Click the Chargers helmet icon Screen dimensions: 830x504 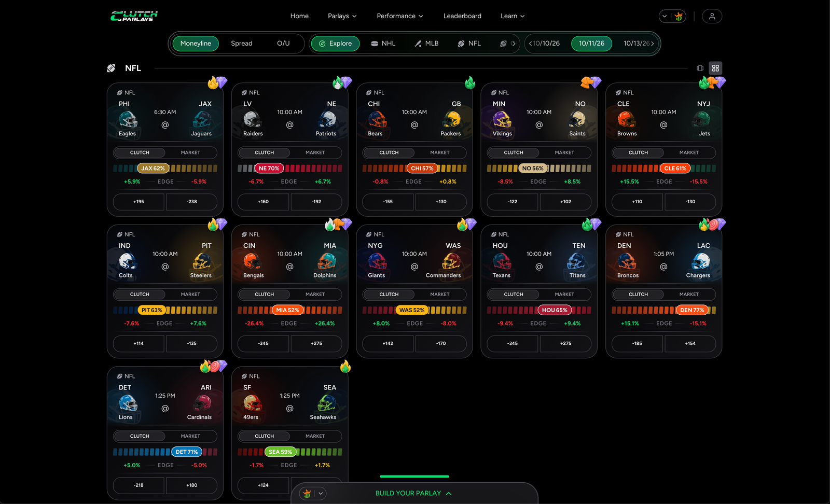(700, 261)
